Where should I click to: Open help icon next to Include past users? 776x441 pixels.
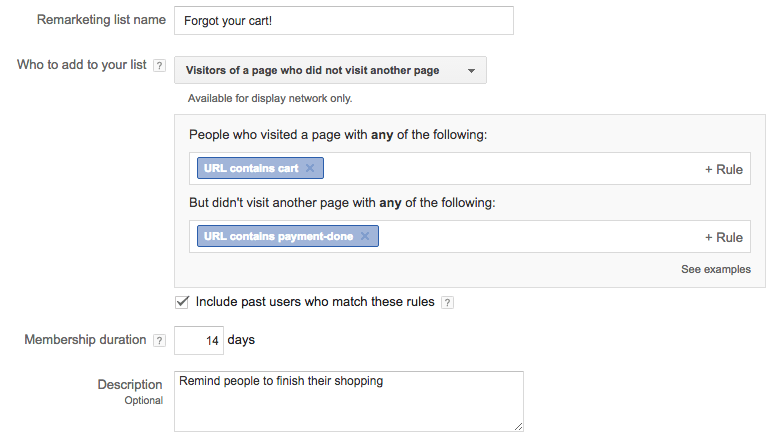click(447, 302)
